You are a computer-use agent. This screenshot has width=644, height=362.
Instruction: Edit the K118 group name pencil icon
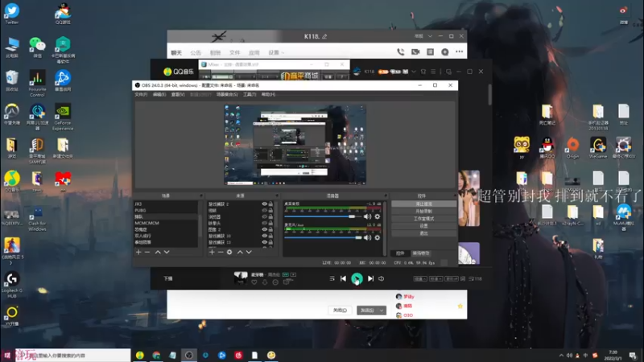click(x=324, y=36)
